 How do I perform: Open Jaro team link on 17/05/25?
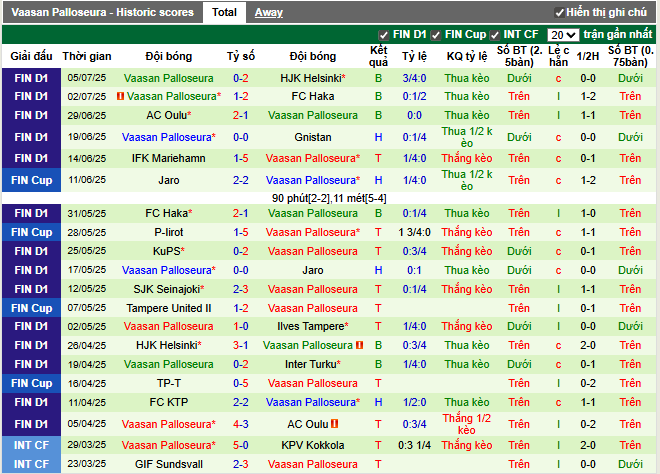click(313, 270)
